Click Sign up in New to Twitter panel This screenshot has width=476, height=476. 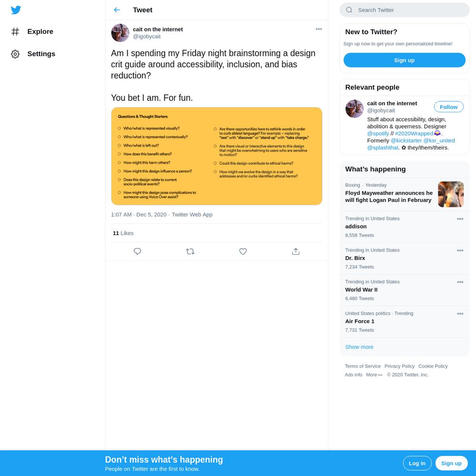click(404, 60)
